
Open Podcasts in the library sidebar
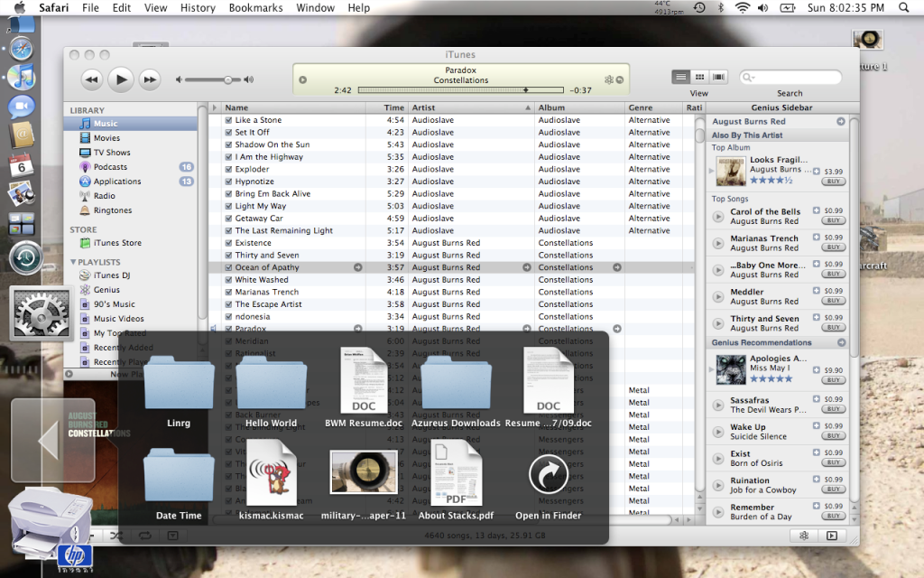pyautogui.click(x=110, y=167)
